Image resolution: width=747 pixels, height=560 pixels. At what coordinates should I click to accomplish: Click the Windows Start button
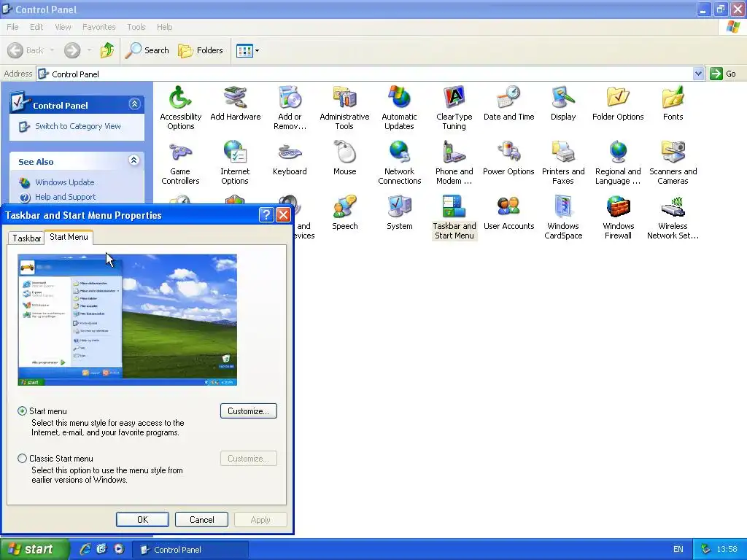pos(34,550)
